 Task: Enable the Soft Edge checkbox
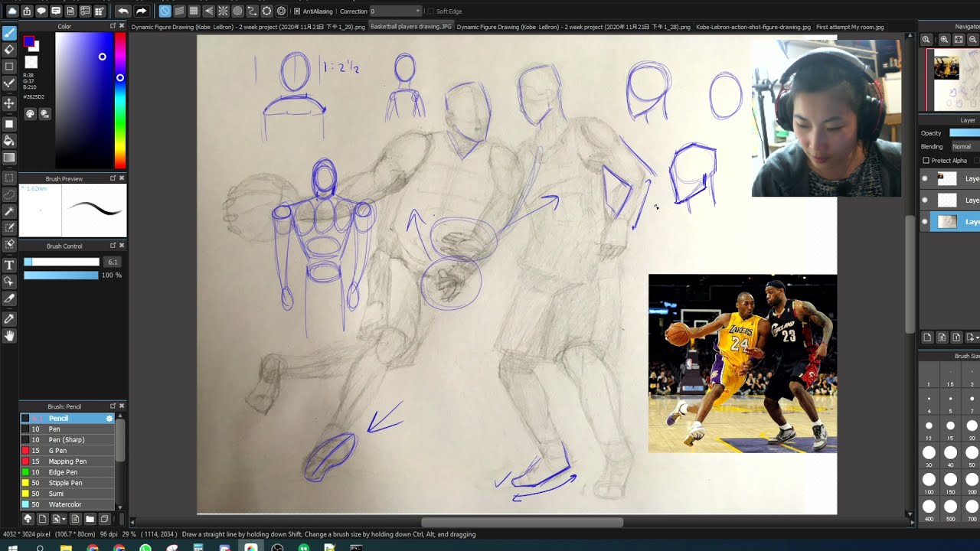pos(431,11)
